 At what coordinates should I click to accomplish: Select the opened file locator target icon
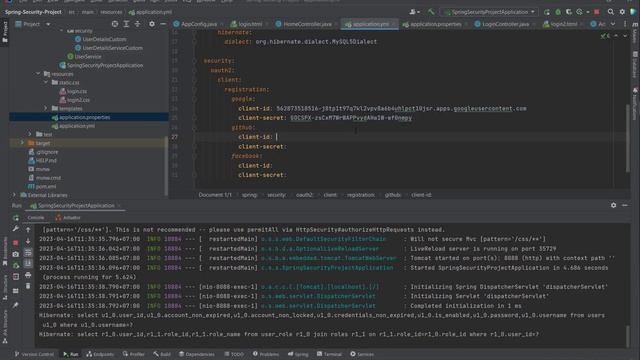(x=115, y=24)
